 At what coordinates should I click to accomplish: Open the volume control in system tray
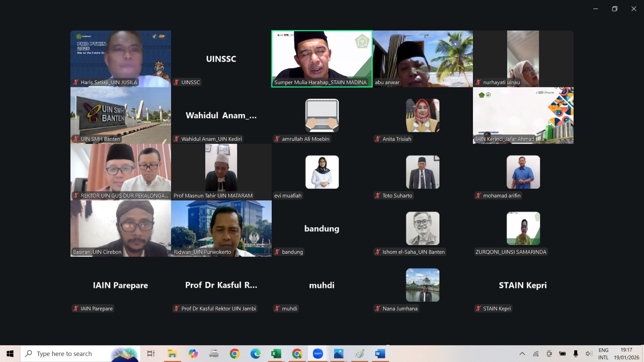589,354
